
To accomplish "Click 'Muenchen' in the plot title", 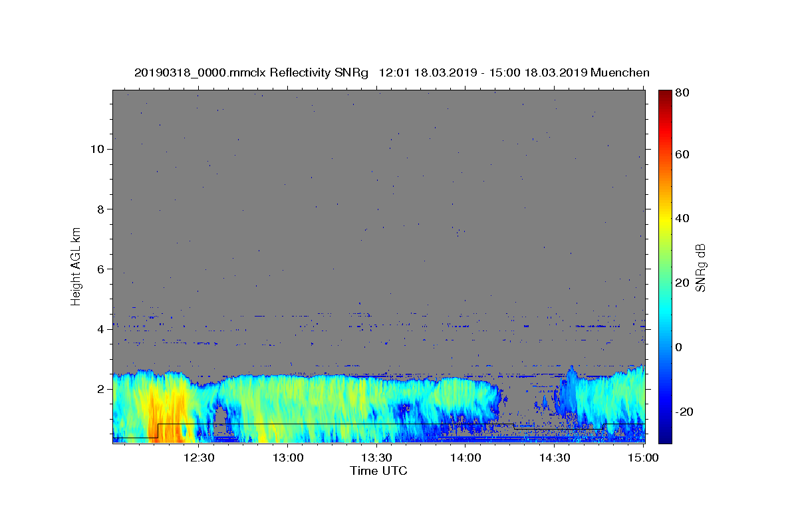I will coord(620,72).
